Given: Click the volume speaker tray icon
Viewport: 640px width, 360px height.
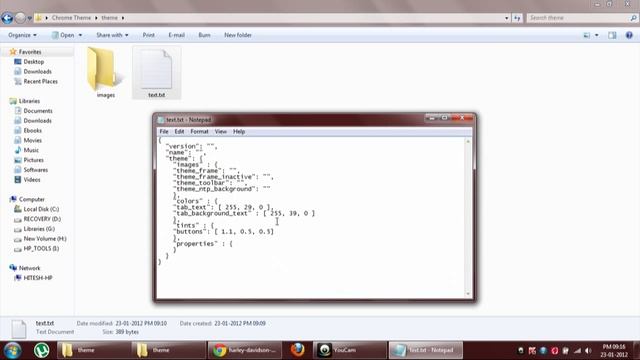Looking at the screenshot, I should pyautogui.click(x=588, y=351).
